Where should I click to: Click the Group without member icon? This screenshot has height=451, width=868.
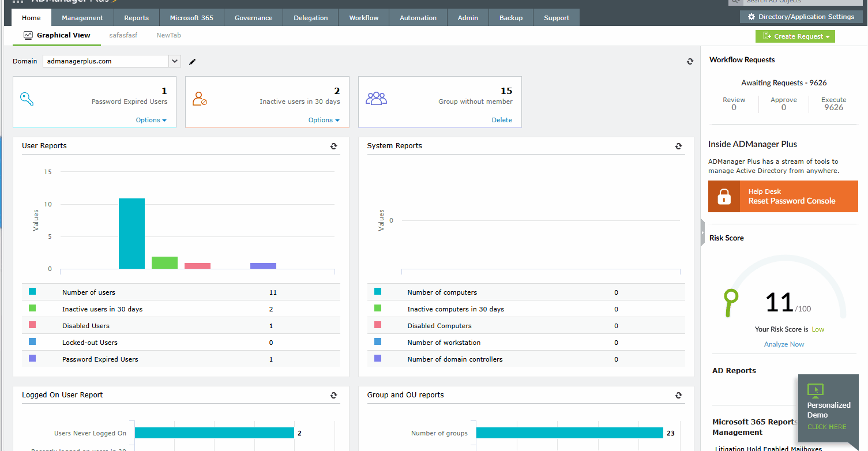pyautogui.click(x=376, y=99)
